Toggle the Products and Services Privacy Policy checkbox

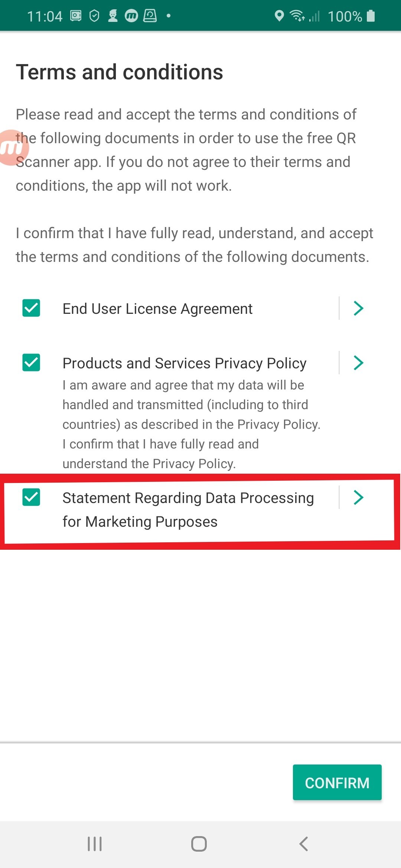coord(31,362)
